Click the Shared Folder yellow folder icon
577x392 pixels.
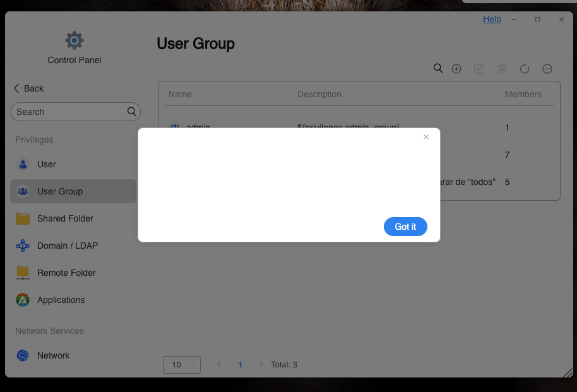pos(23,218)
